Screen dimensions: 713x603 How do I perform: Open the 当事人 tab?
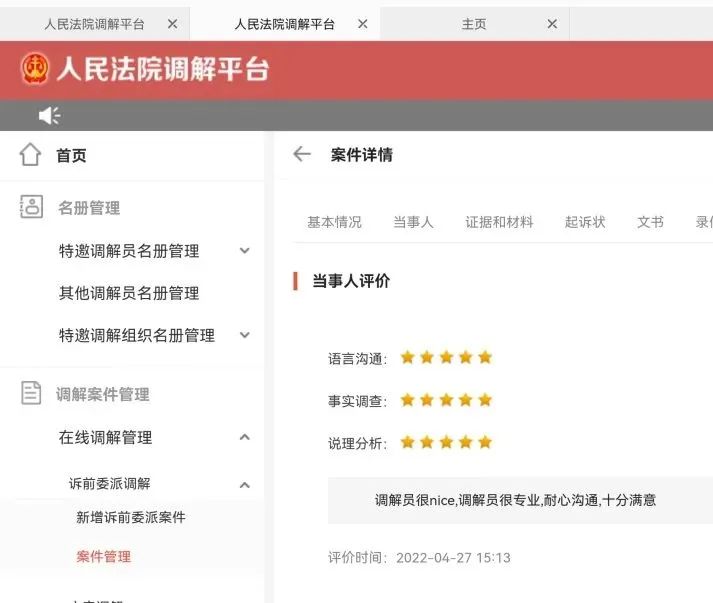(413, 222)
